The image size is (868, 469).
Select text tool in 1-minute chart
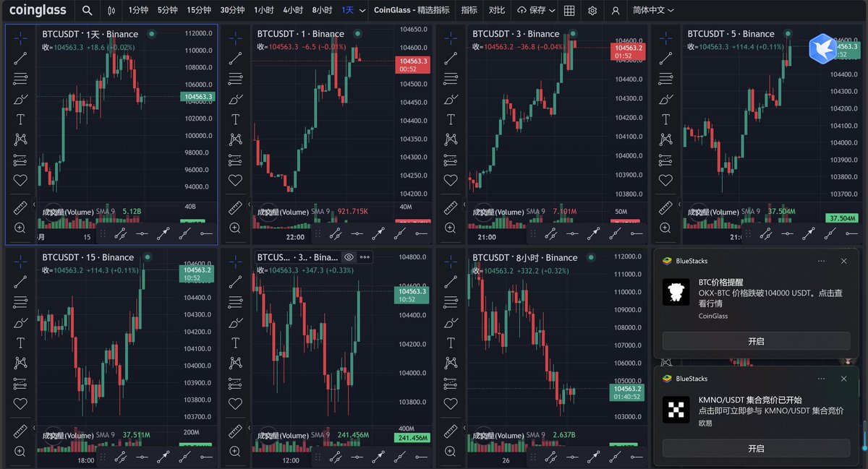point(235,119)
